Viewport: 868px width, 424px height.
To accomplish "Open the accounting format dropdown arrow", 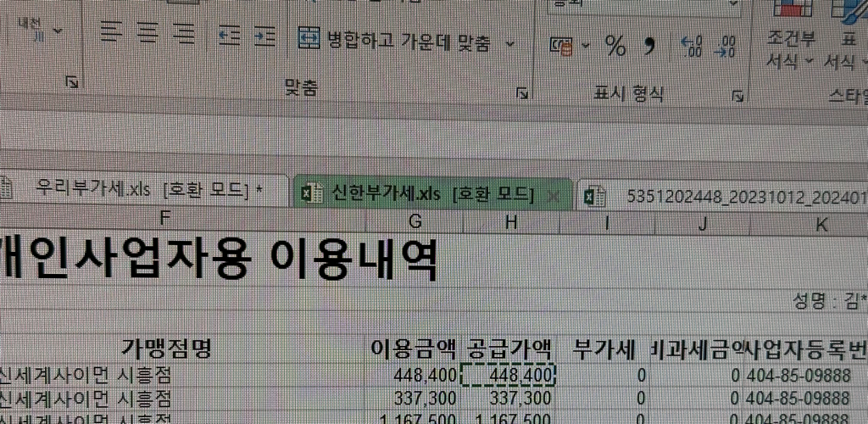I will coord(585,46).
